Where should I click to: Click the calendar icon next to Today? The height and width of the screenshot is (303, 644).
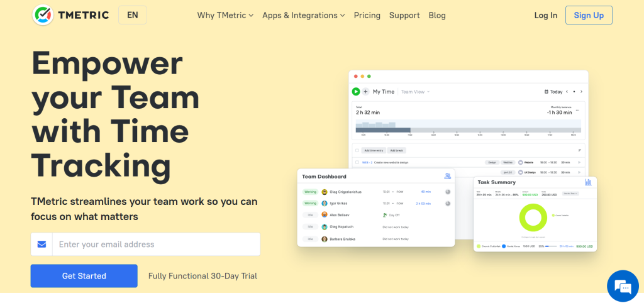[x=547, y=92]
